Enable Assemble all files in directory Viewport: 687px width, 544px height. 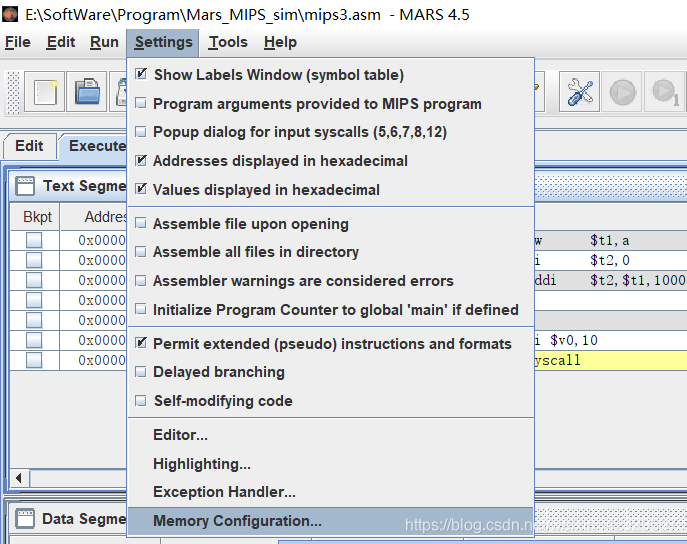tap(330, 252)
